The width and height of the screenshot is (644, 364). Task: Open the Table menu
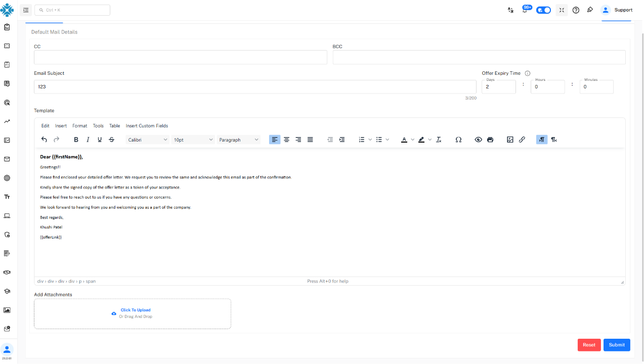(115, 126)
